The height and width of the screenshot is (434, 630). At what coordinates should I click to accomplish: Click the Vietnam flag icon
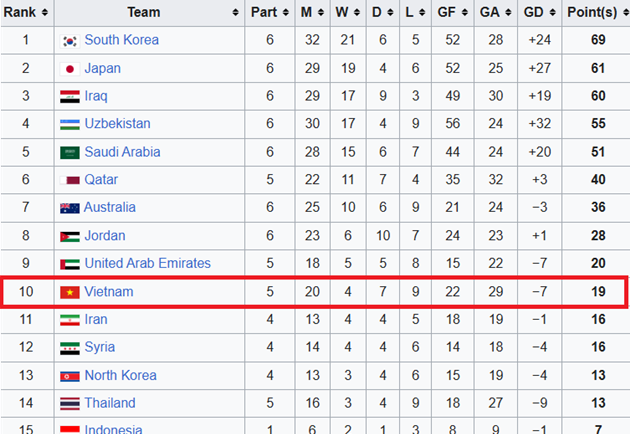click(70, 292)
